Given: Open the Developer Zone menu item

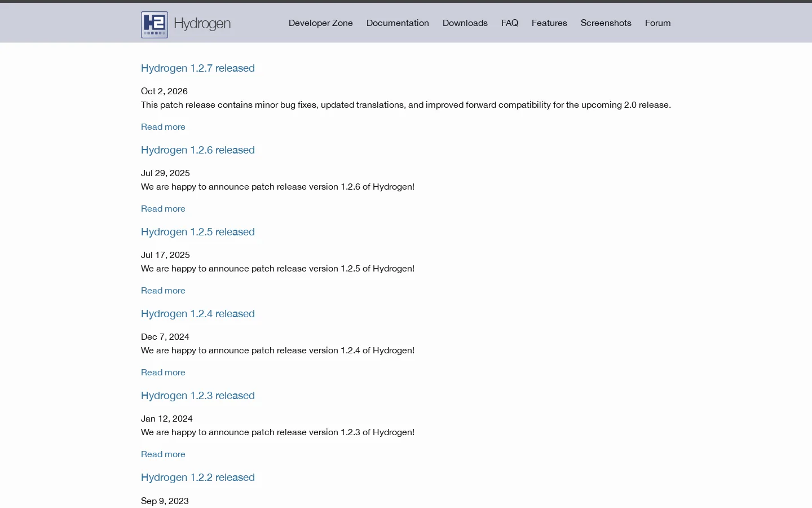Looking at the screenshot, I should [321, 23].
